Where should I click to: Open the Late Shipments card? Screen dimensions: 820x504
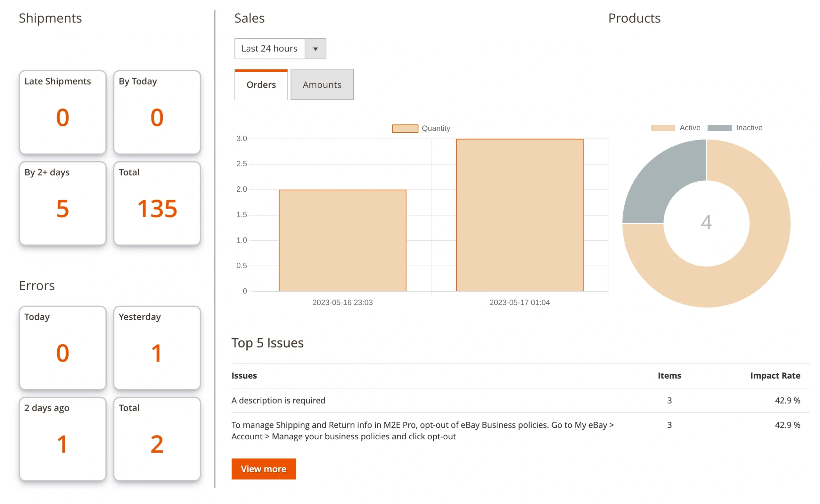63,112
